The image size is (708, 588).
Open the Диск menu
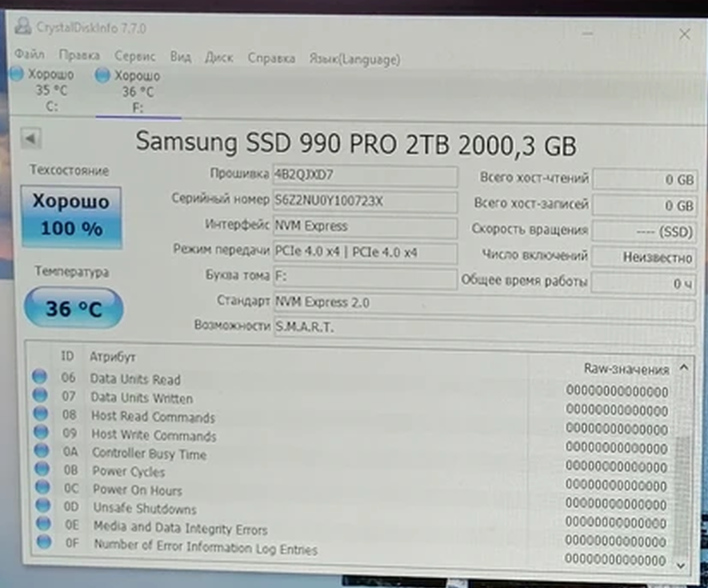[x=219, y=58]
